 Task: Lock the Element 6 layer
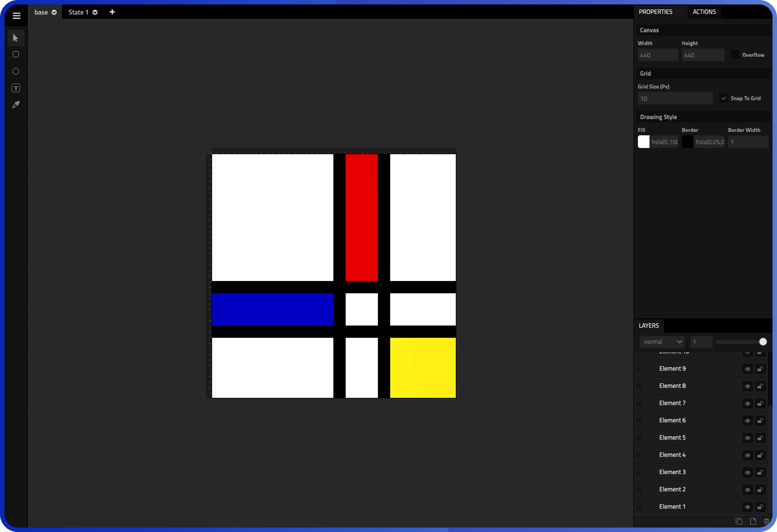[x=760, y=421]
